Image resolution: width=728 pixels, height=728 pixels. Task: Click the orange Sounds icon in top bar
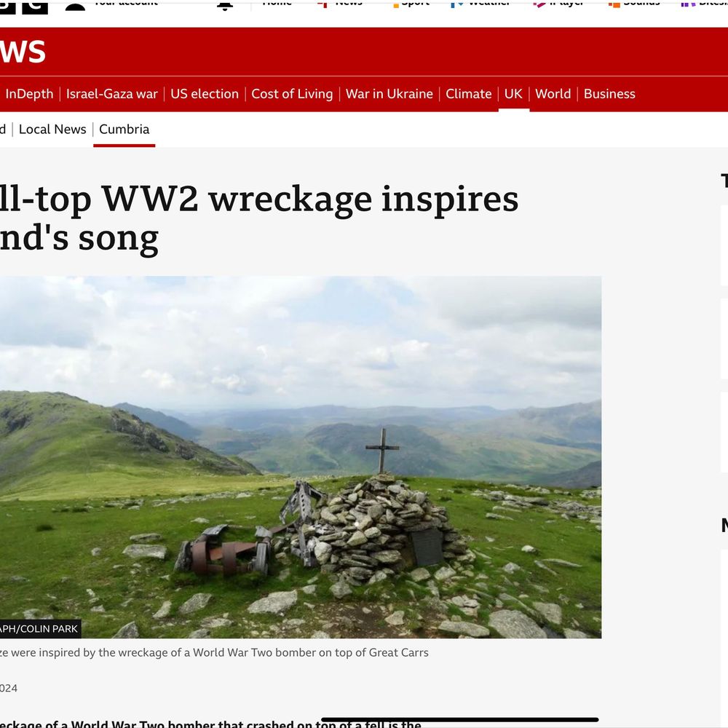[x=614, y=4]
